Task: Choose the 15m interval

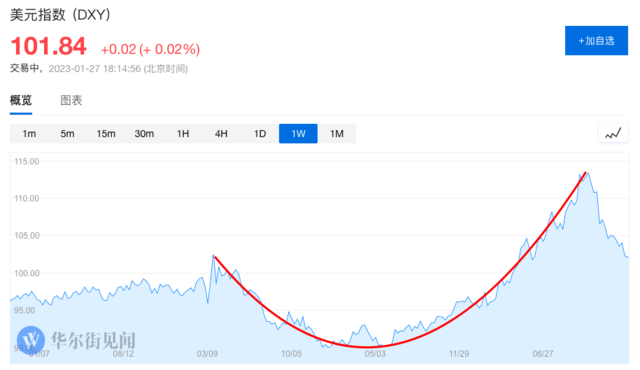Action: (x=106, y=133)
